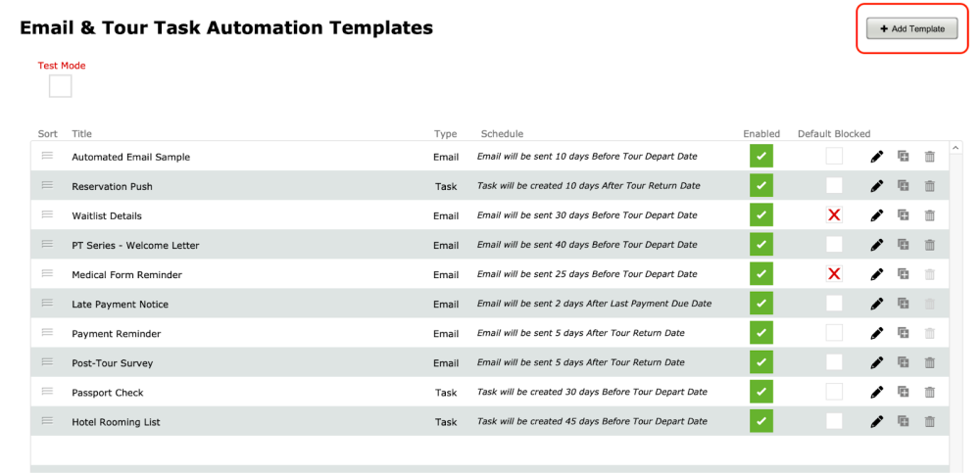Click the Schedule column header
The image size is (980, 473).
pyautogui.click(x=502, y=134)
